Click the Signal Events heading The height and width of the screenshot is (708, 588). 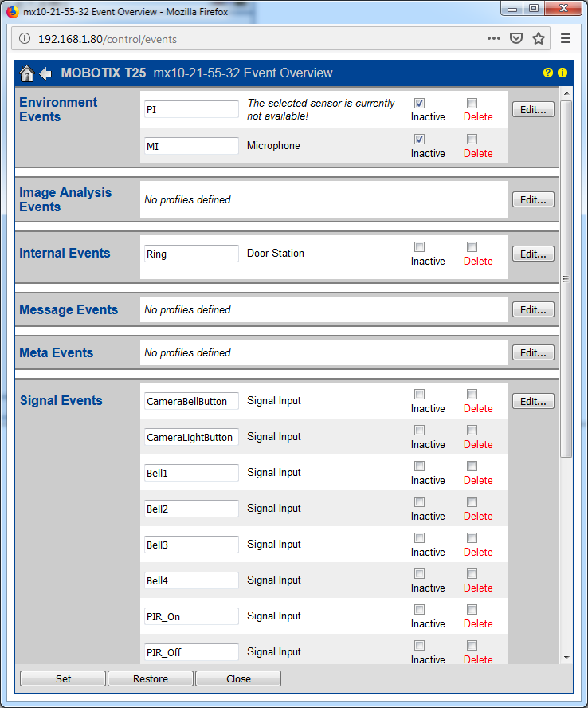click(61, 400)
